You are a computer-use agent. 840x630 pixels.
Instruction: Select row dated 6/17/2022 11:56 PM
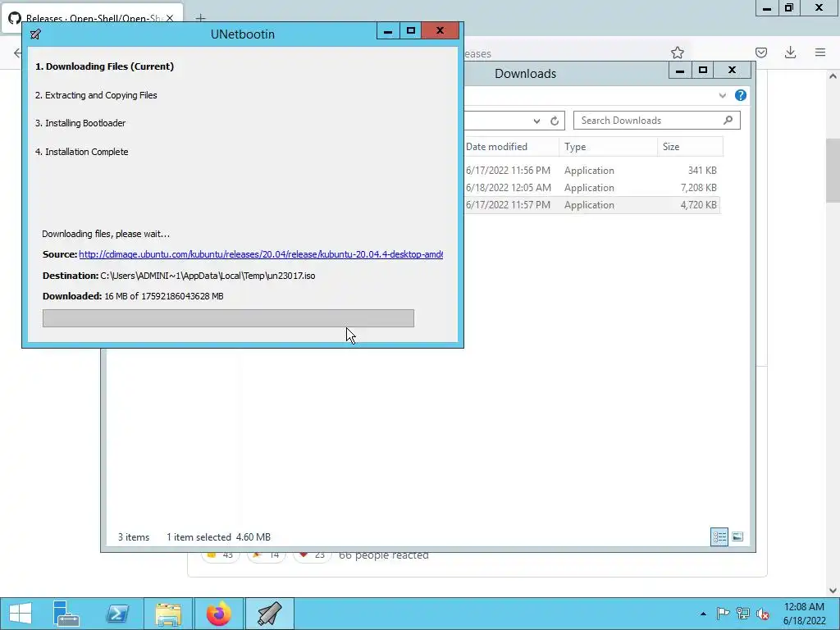coord(508,171)
